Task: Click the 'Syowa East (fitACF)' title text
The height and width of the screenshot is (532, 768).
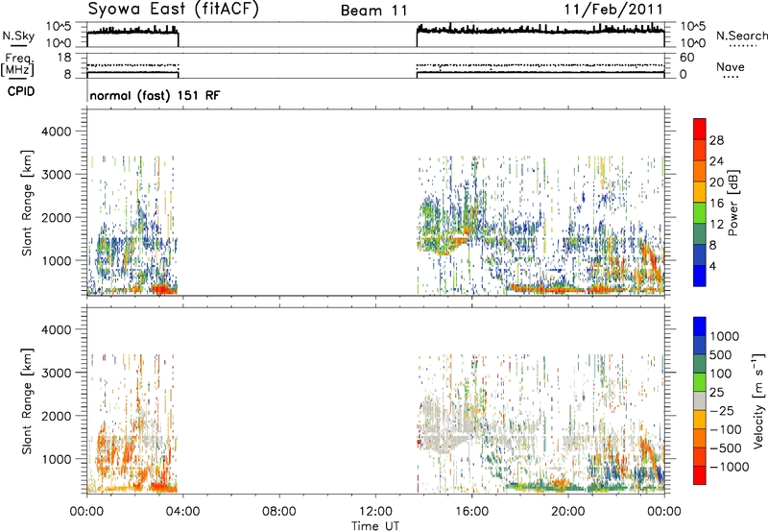Action: [x=174, y=9]
